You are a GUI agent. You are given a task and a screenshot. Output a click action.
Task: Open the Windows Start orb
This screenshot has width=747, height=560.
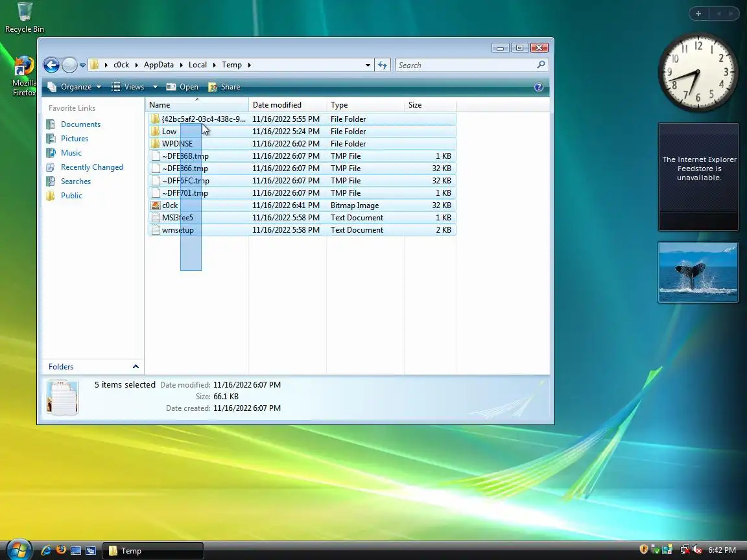[x=19, y=550]
